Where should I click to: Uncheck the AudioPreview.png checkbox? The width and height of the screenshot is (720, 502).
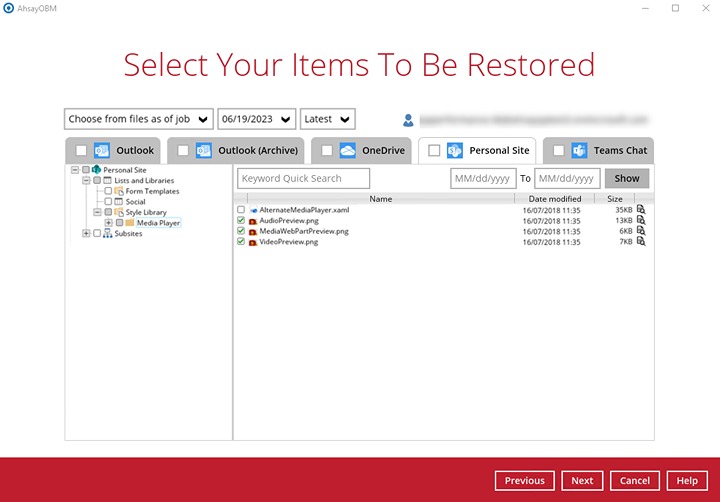tap(241, 221)
